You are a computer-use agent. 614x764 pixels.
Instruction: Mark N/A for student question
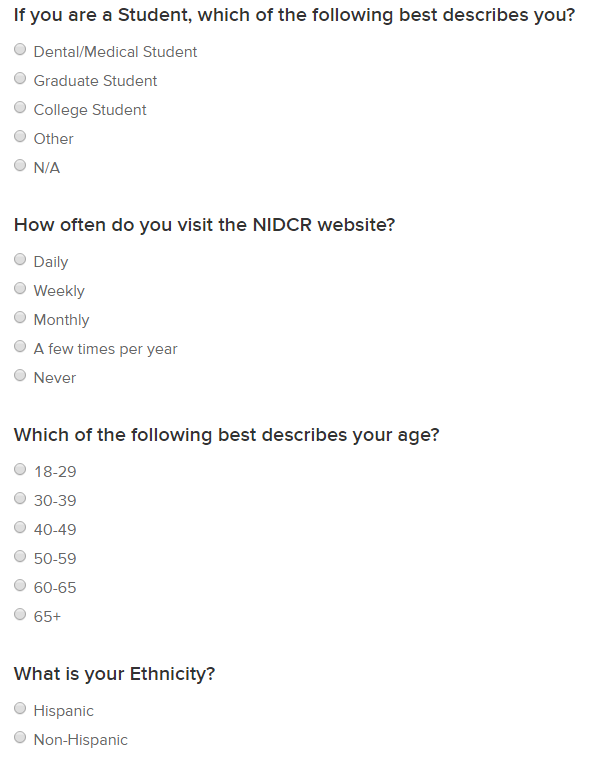point(20,166)
